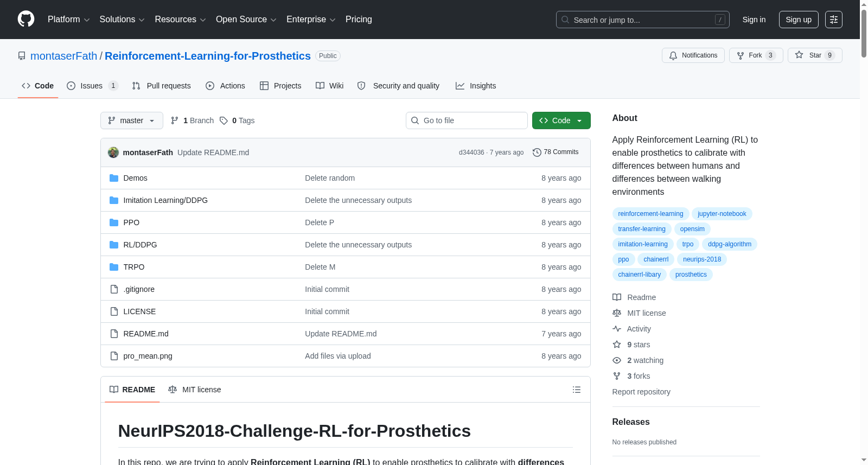Click the Fork count badge 3
This screenshot has height=465, width=868.
[x=770, y=55]
